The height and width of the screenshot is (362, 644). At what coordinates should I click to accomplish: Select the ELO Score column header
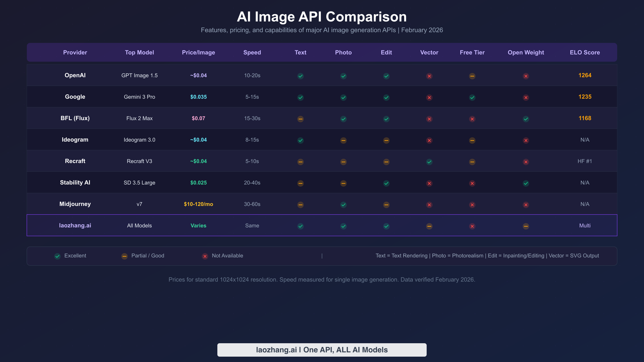584,52
